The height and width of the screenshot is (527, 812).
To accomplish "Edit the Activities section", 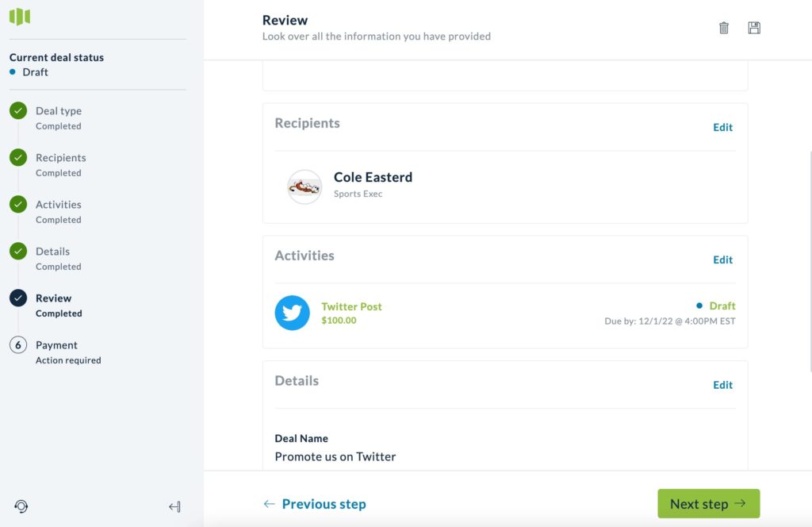I will pyautogui.click(x=722, y=260).
